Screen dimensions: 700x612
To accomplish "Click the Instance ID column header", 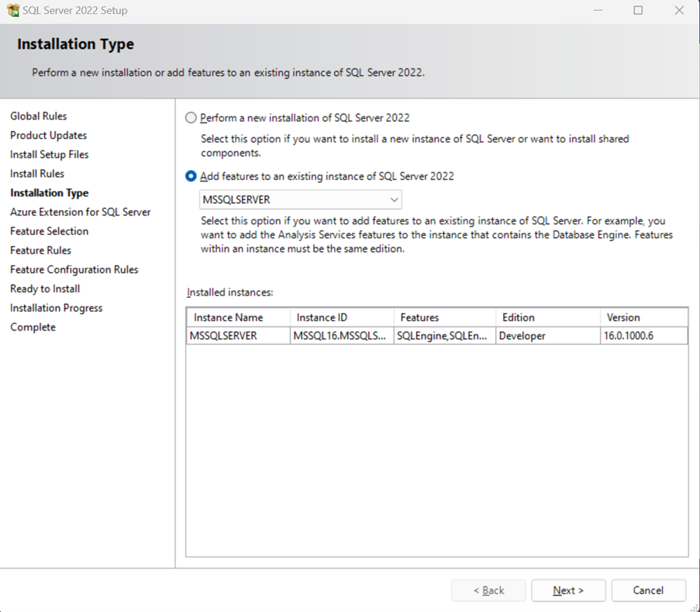I will [342, 317].
